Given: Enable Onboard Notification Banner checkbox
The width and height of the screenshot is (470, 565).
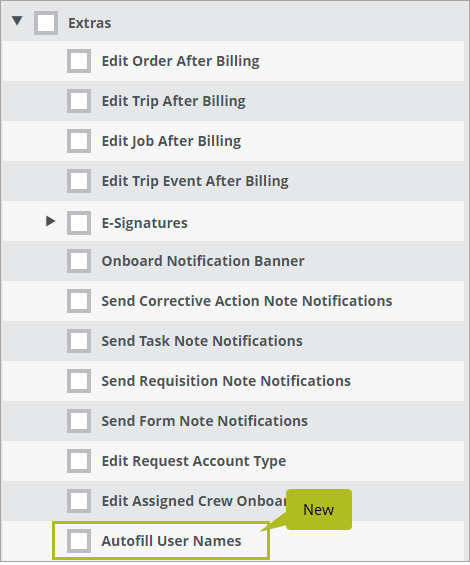Looking at the screenshot, I should [x=79, y=261].
